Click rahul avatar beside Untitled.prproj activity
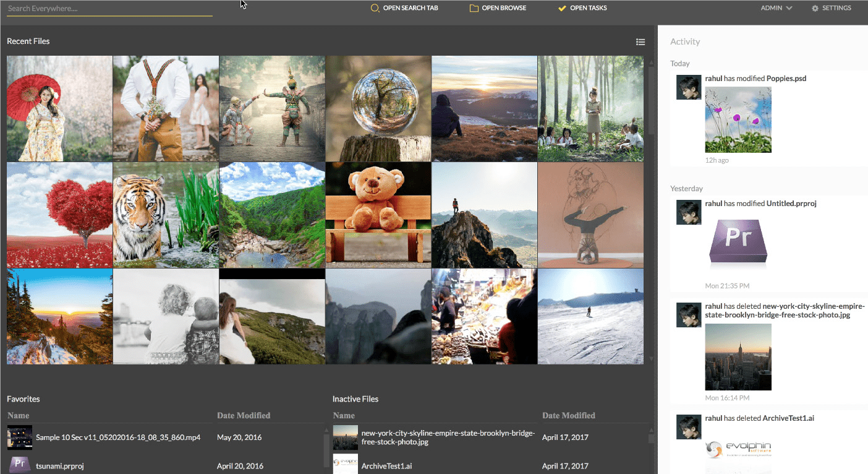 [x=689, y=212]
